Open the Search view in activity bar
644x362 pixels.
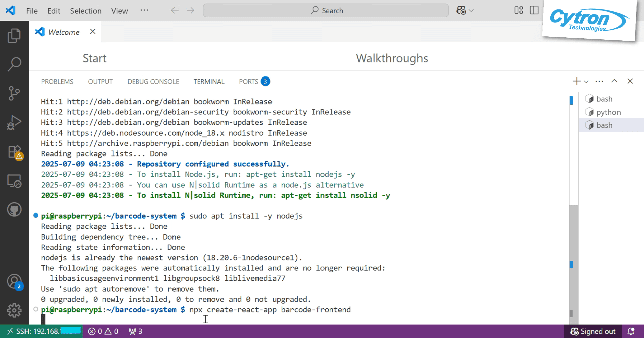14,64
